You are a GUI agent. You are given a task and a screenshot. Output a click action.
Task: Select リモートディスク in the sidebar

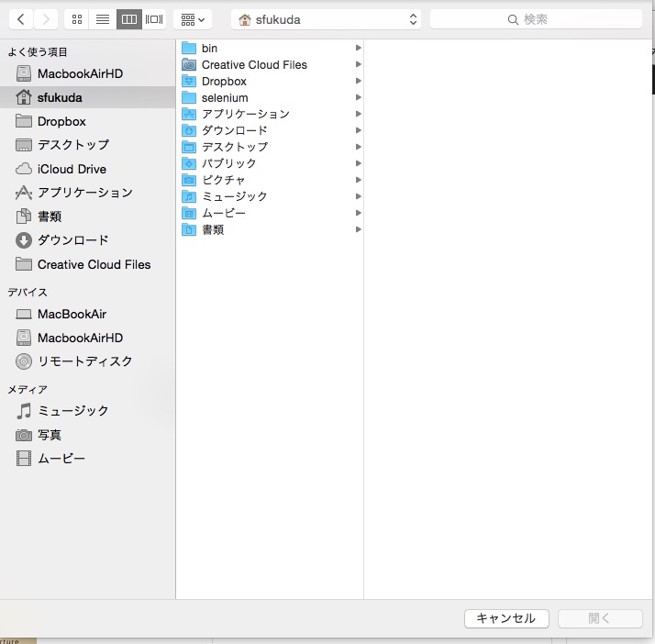click(88, 361)
